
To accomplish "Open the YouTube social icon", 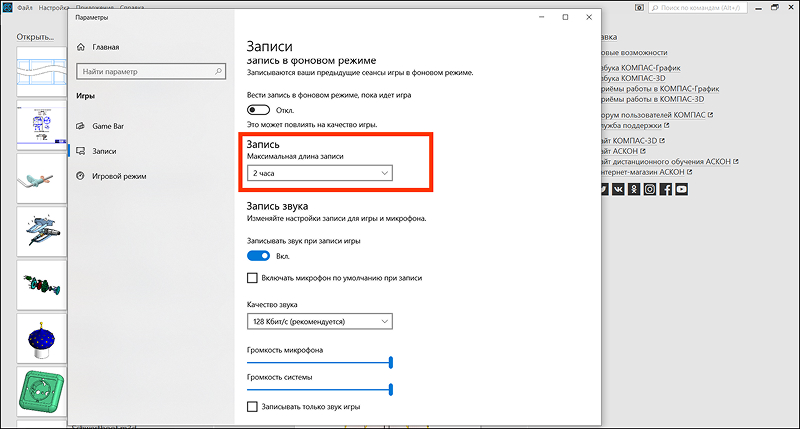I will (x=682, y=189).
